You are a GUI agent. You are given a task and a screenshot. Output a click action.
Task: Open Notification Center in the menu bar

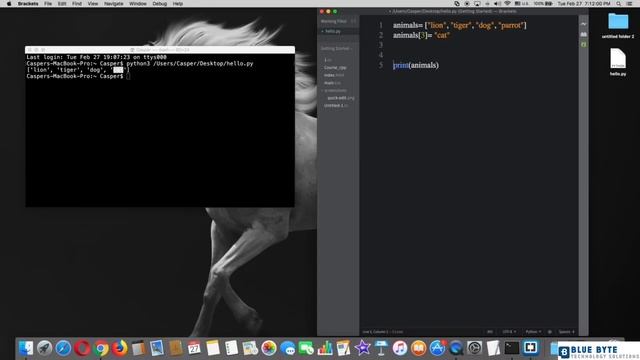(x=630, y=4)
